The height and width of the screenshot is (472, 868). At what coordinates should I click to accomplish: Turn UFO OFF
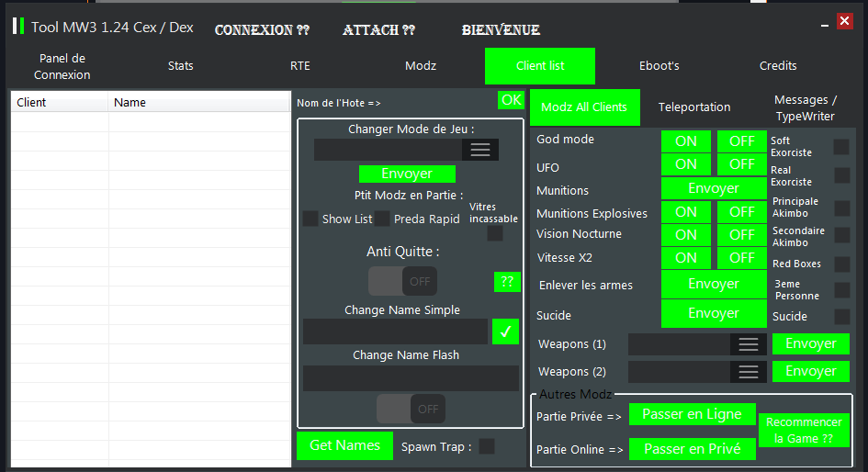[x=742, y=164]
